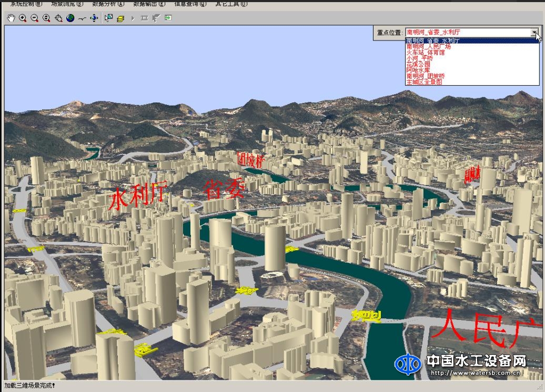The height and width of the screenshot is (392, 545).
Task: Select the hand pan tool
Action: [11, 18]
